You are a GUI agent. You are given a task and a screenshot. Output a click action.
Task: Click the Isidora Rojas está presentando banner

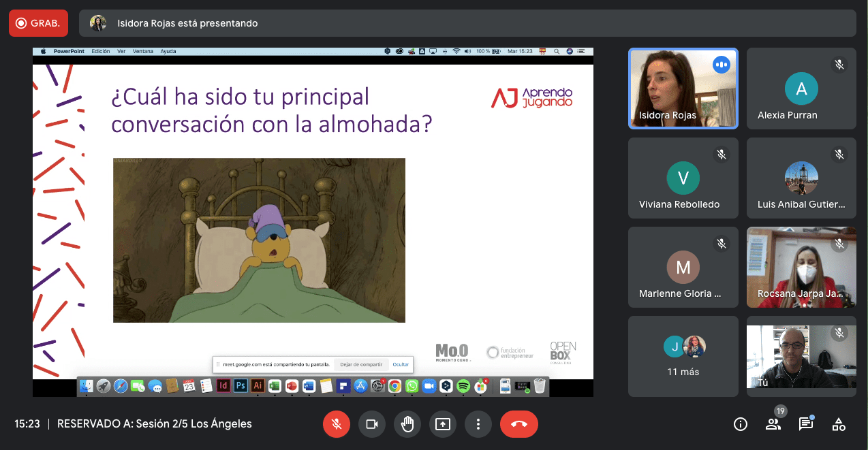click(x=467, y=23)
